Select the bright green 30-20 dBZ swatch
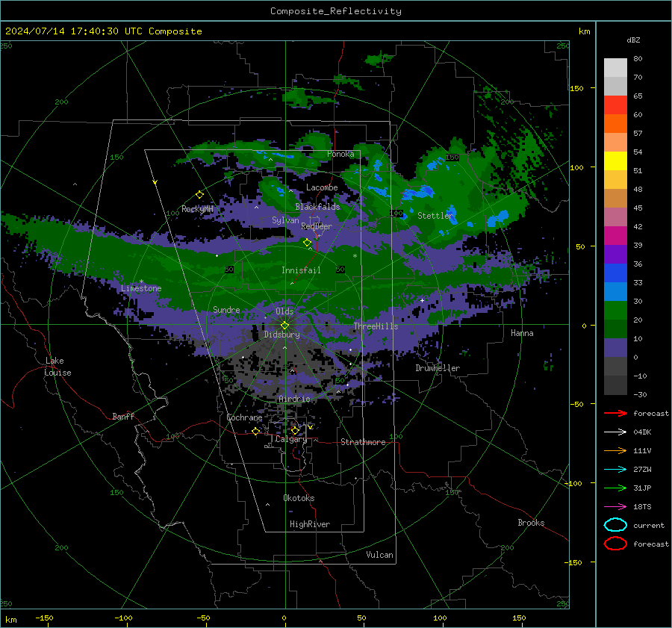 click(x=615, y=310)
